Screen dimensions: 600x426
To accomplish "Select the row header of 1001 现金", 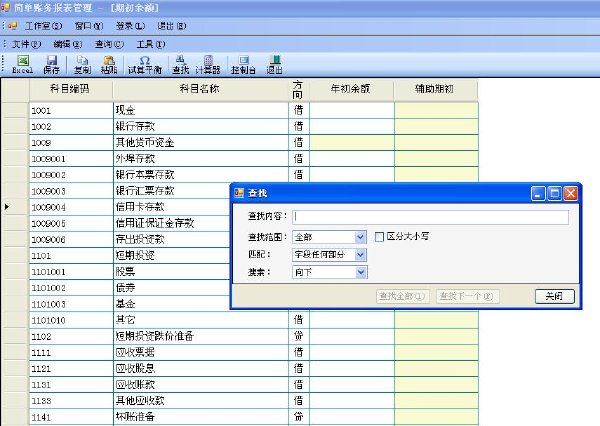I will (15, 110).
